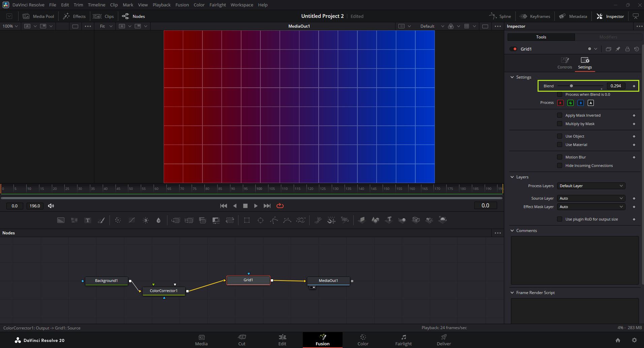Collapse the Layers section

coord(512,177)
